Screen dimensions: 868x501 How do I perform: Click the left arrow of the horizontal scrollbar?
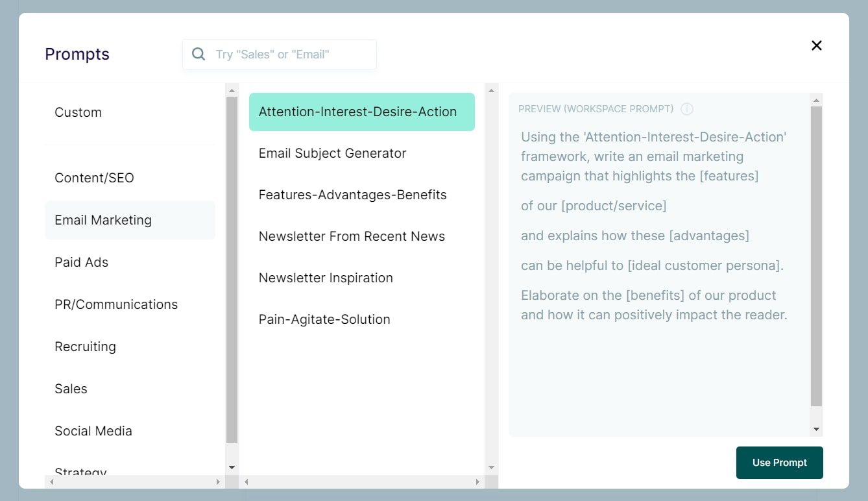click(x=50, y=482)
